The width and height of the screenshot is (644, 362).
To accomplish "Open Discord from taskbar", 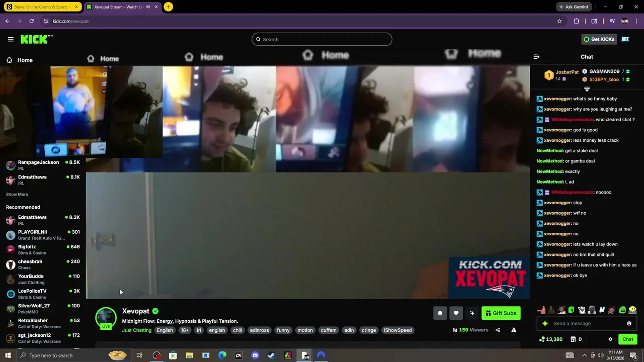I will coord(255,355).
